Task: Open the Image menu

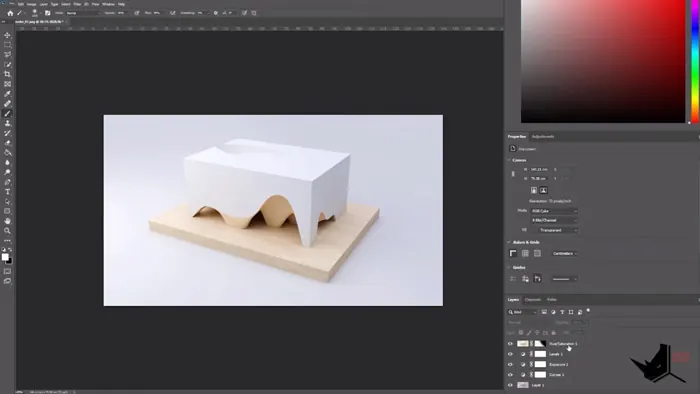Action: (31, 4)
